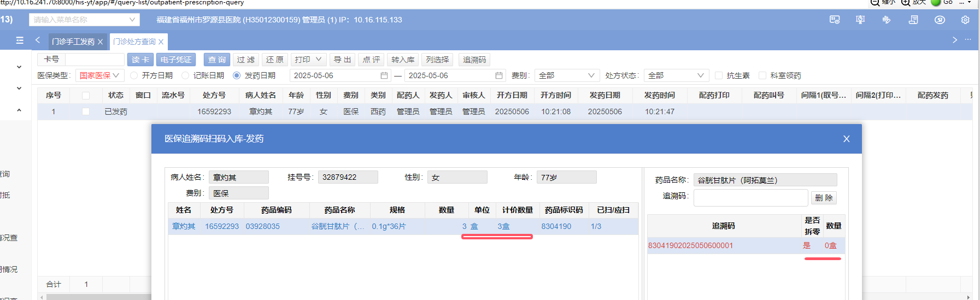This screenshot has height=300, width=980.
Task: Click the presentation board icon in header
Action: coord(860,20)
